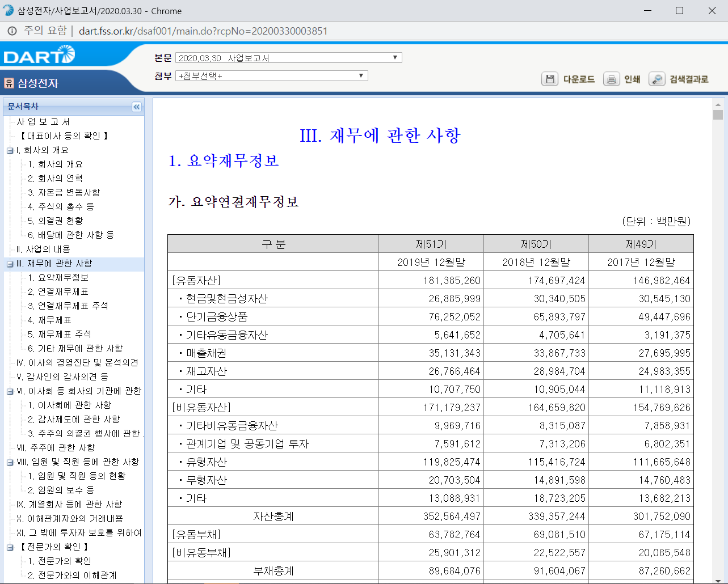Click the 단기금융상품 2018 value 65,893,797
The width and height of the screenshot is (728, 584).
pos(559,317)
